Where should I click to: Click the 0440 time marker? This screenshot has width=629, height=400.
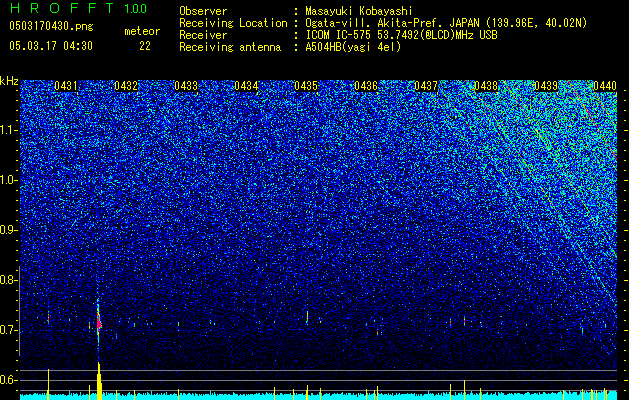(605, 86)
